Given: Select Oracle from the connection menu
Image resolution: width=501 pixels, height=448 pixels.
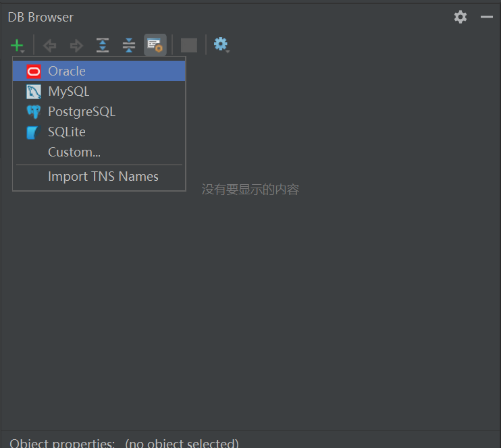Looking at the screenshot, I should tap(99, 71).
